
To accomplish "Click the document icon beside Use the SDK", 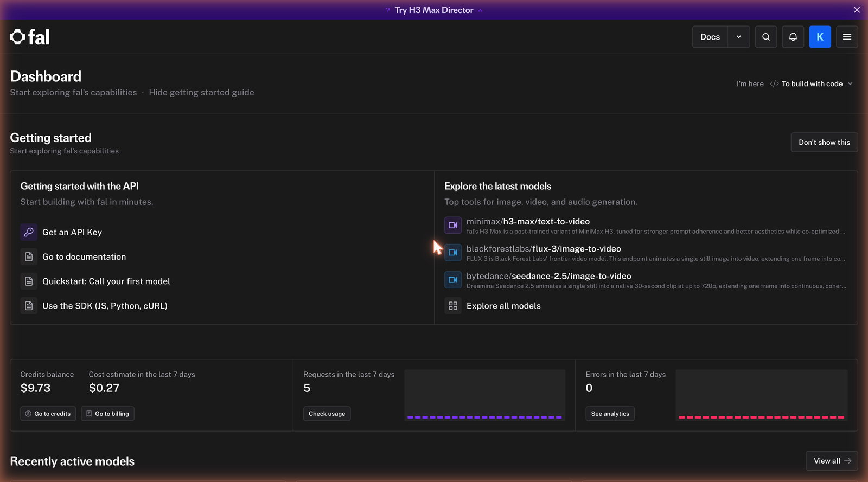I will point(29,306).
